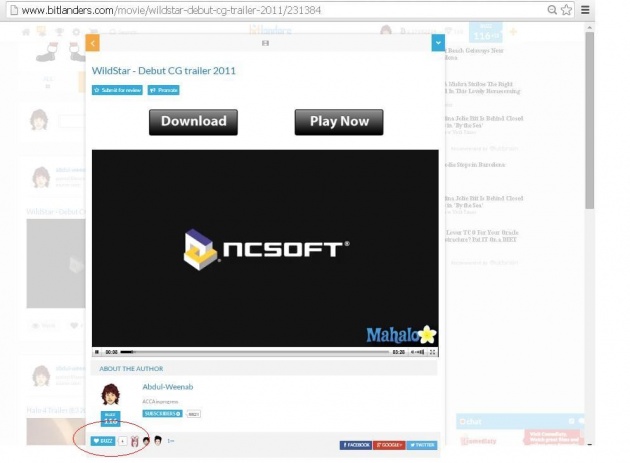The width and height of the screenshot is (630, 463).
Task: Seek along the video progress bar
Action: (255, 352)
